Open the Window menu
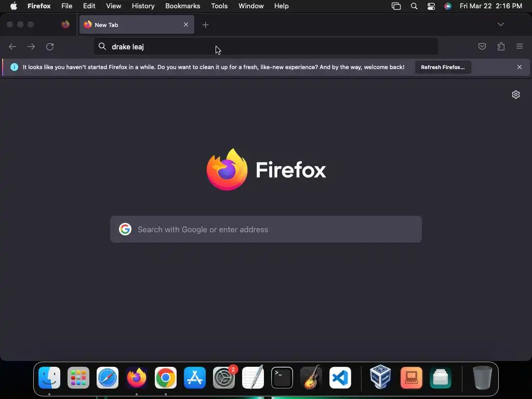 pos(251,6)
